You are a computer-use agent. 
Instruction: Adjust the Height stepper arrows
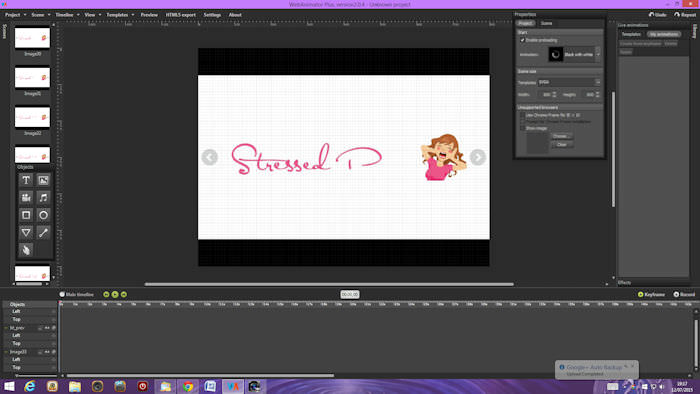click(x=597, y=95)
